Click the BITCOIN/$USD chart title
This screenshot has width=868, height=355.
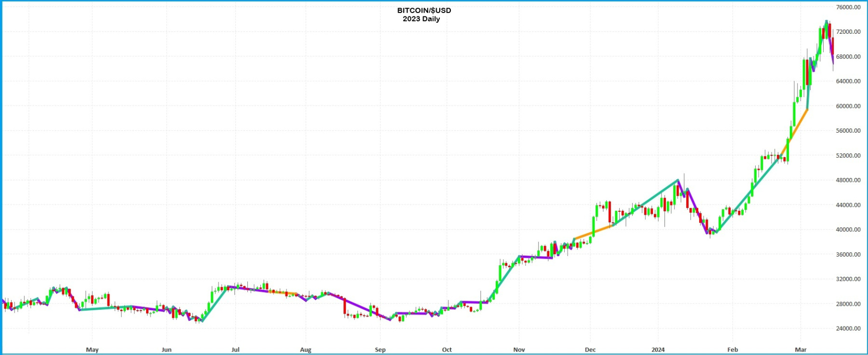point(424,10)
